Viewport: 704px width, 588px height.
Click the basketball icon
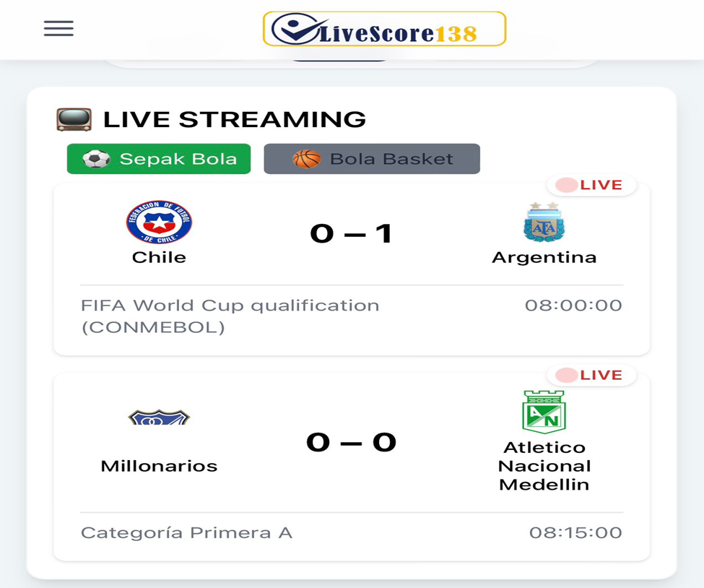307,159
